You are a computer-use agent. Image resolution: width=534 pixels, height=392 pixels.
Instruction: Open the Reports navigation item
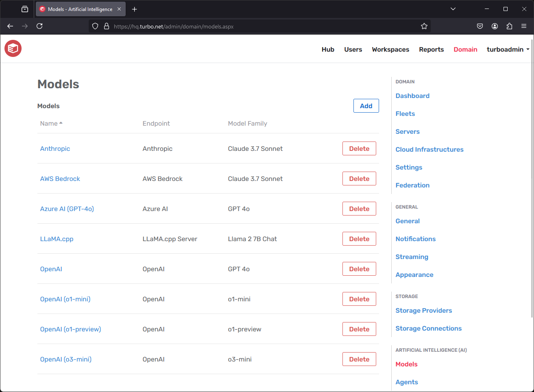click(432, 50)
